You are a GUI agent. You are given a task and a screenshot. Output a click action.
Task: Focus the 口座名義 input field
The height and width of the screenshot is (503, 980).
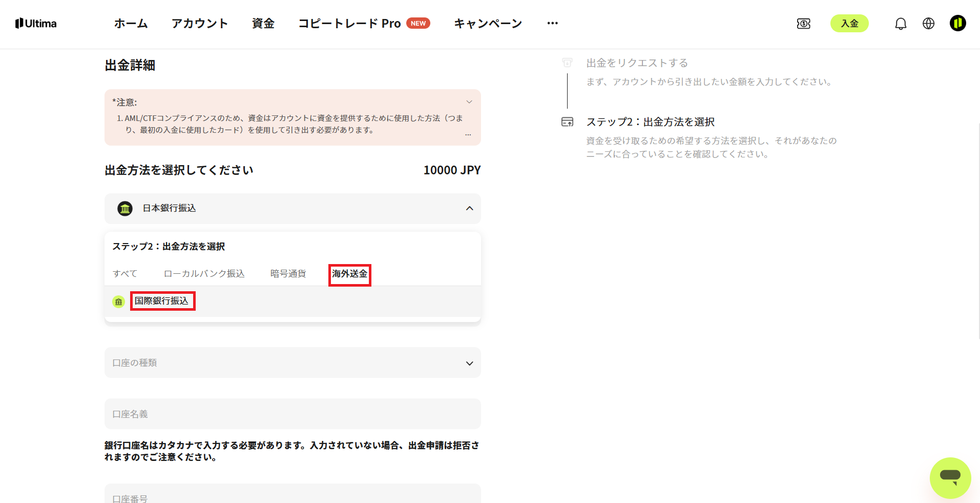point(293,414)
